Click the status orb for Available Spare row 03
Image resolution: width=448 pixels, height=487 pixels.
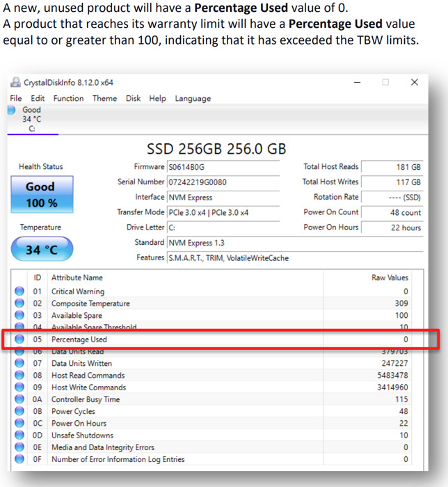coord(19,315)
